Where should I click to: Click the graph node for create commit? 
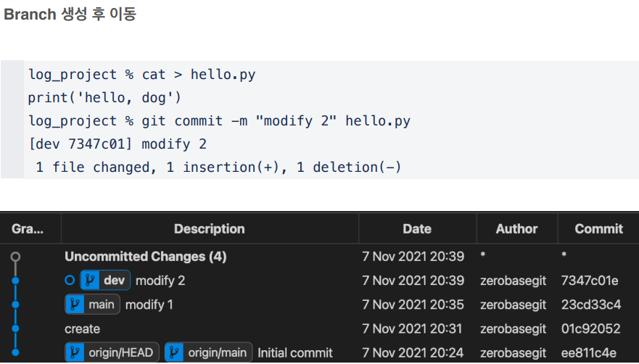coord(15,328)
